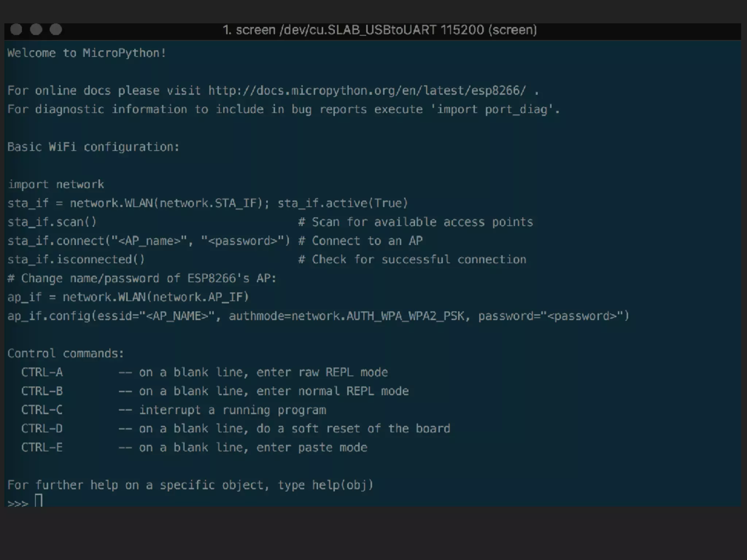Click the 'Basic WiFi configuration:' heading

pyautogui.click(x=93, y=147)
